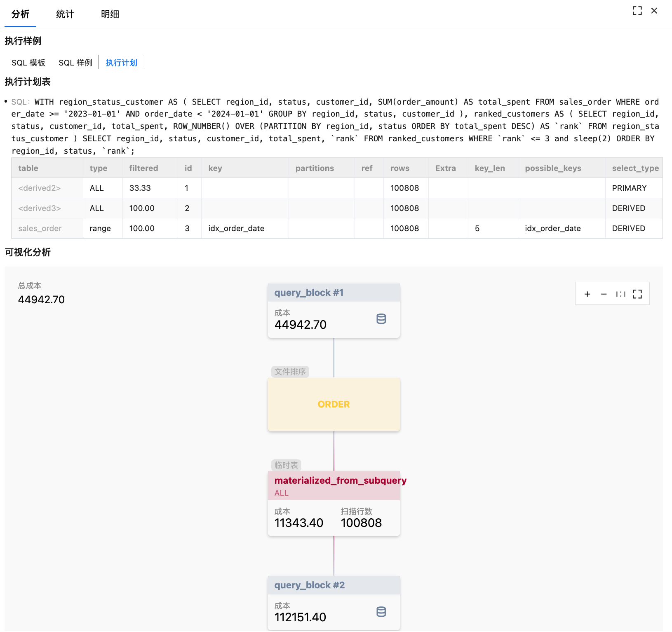Close the analysis panel
672x632 pixels.
pos(654,11)
